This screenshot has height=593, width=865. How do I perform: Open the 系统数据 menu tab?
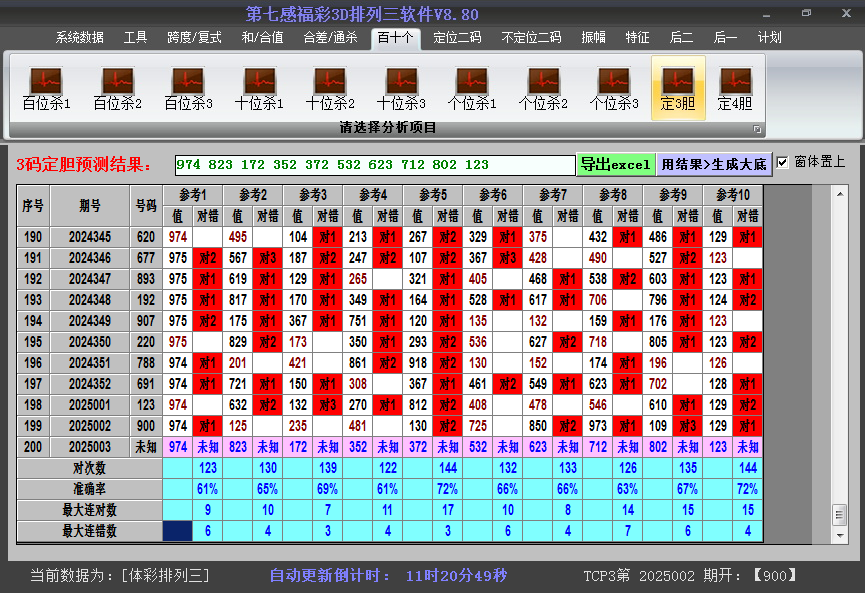pos(79,38)
